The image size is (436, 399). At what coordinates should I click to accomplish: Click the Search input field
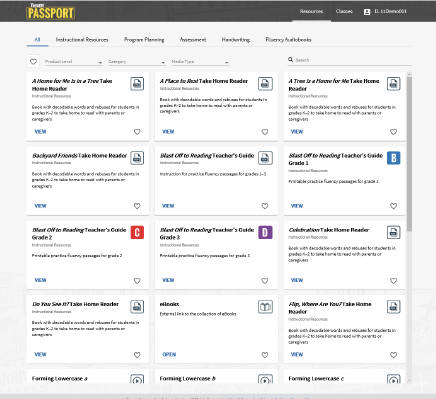click(353, 60)
